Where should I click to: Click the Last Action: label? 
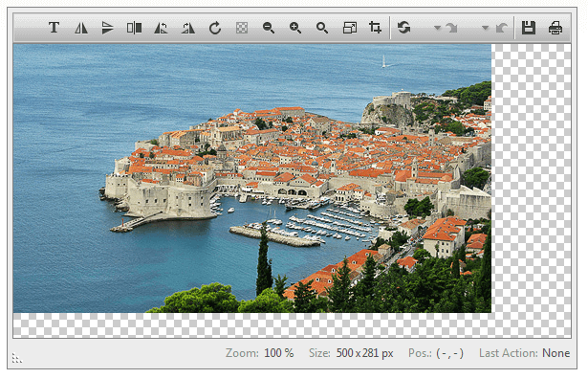509,353
